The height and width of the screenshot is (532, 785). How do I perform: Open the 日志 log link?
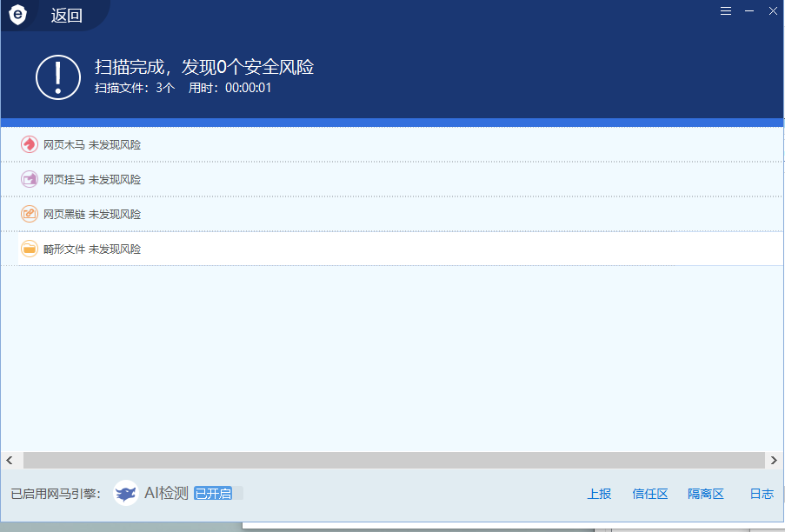(x=762, y=494)
